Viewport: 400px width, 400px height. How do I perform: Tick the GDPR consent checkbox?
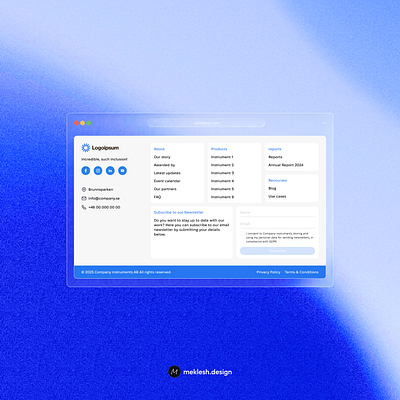(242, 234)
